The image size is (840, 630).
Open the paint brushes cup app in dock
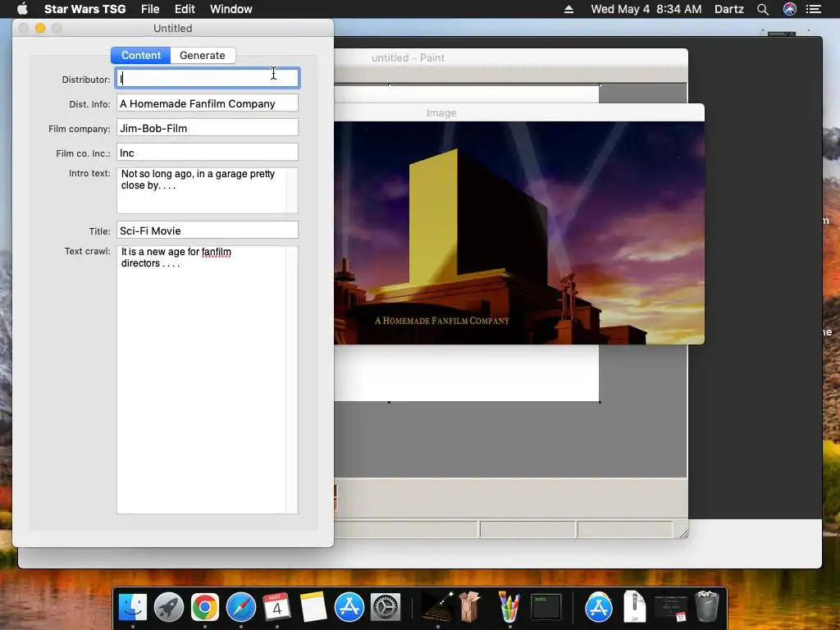[509, 608]
